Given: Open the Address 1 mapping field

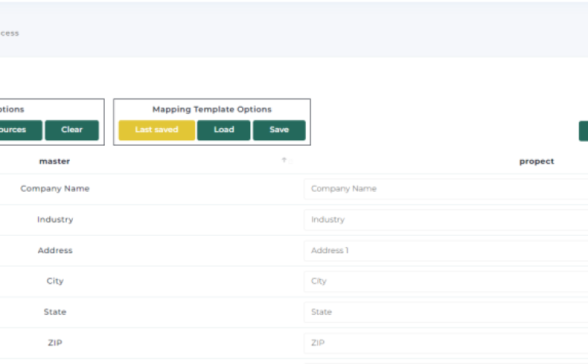Looking at the screenshot, I should (x=445, y=250).
